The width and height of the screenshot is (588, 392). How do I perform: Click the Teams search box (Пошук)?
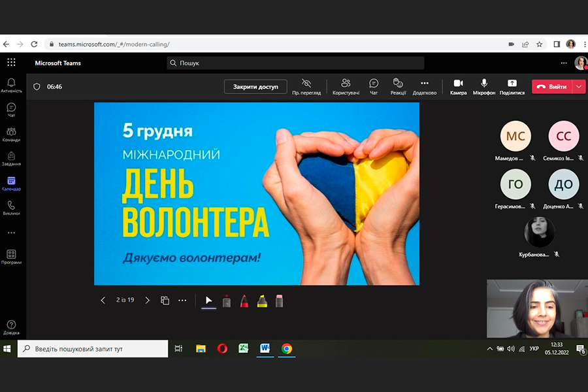coord(295,63)
